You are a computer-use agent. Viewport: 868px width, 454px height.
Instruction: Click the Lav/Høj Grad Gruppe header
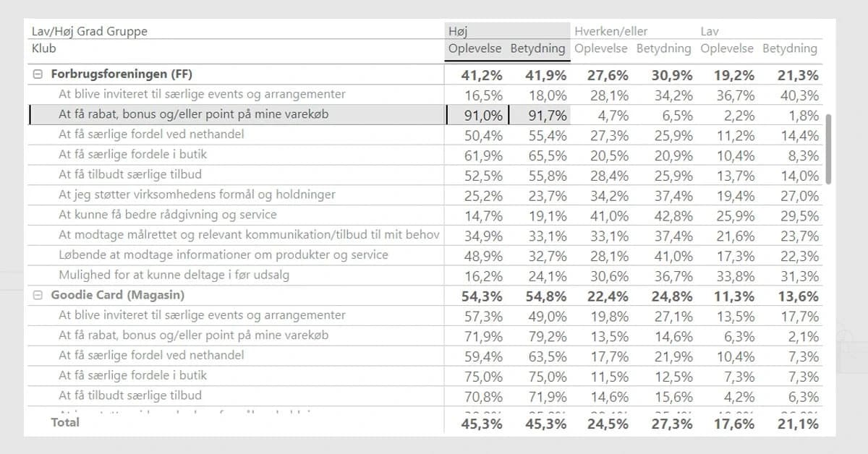pos(89,31)
